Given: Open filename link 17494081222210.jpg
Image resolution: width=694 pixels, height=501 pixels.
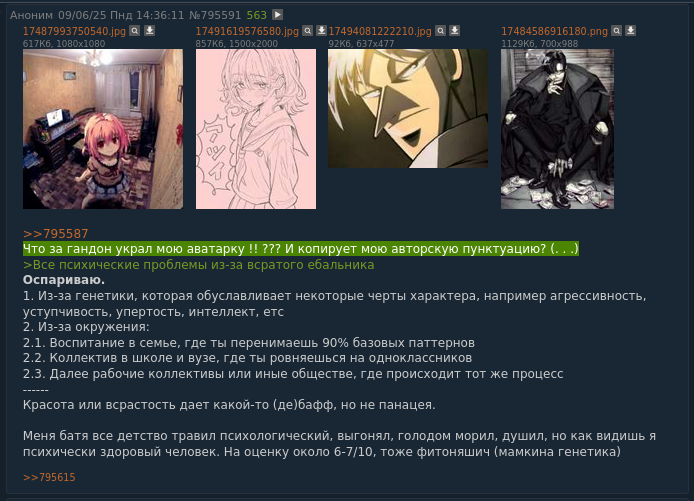Looking at the screenshot, I should pos(380,31).
